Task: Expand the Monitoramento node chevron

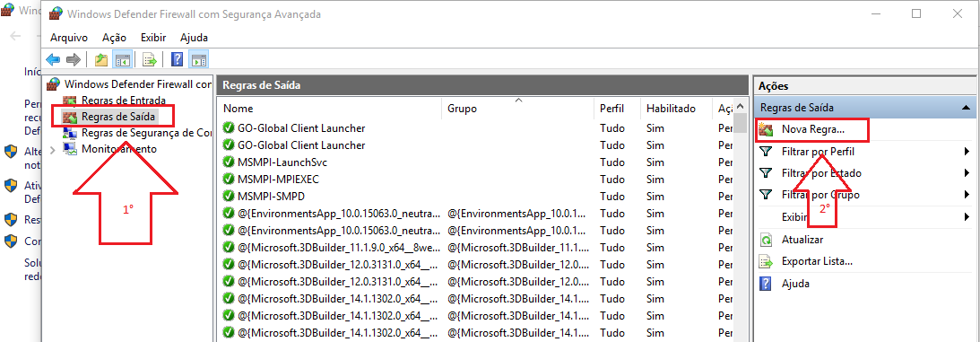Action: pos(53,149)
